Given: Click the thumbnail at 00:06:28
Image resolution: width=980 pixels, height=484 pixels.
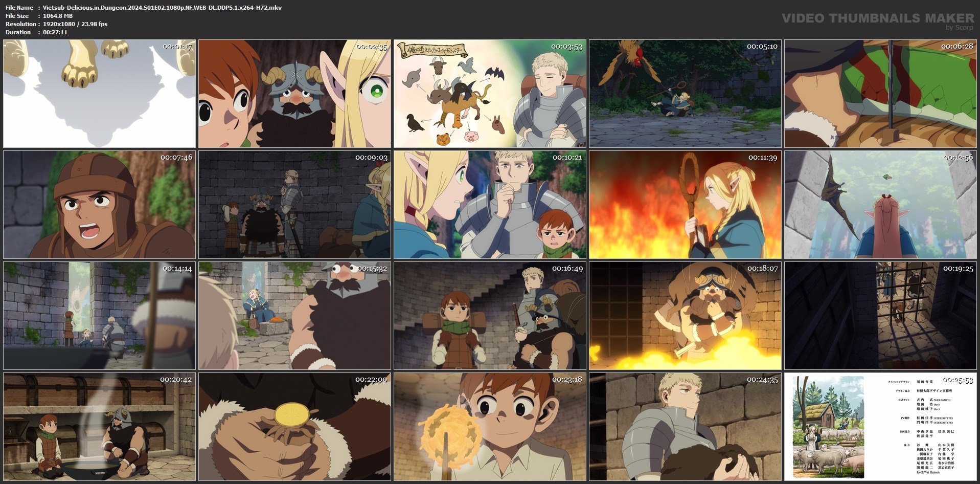Looking at the screenshot, I should [880, 94].
